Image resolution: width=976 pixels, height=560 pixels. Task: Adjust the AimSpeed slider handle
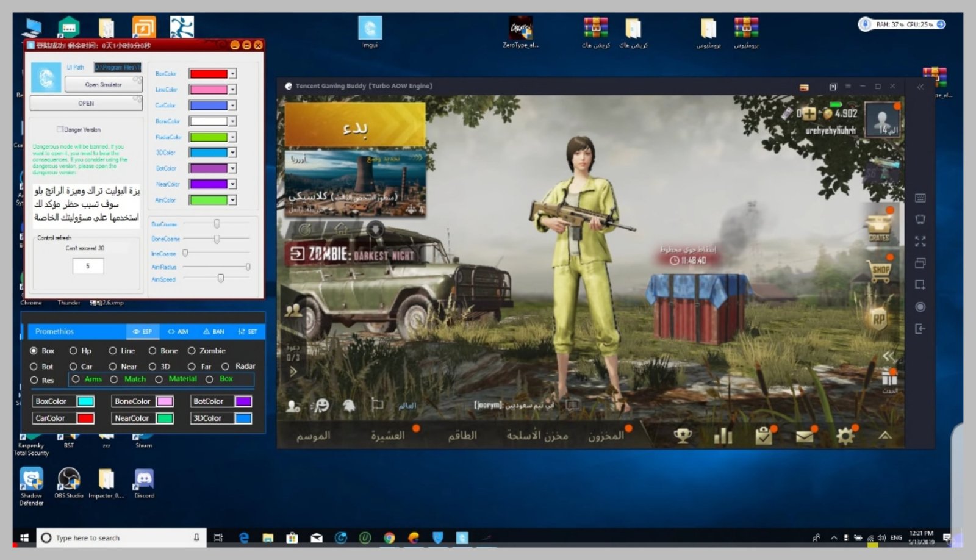pos(221,278)
